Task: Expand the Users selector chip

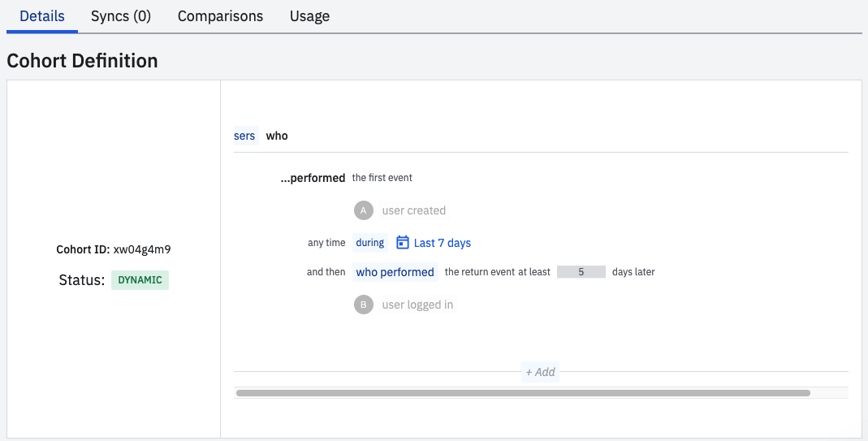Action: pos(246,136)
